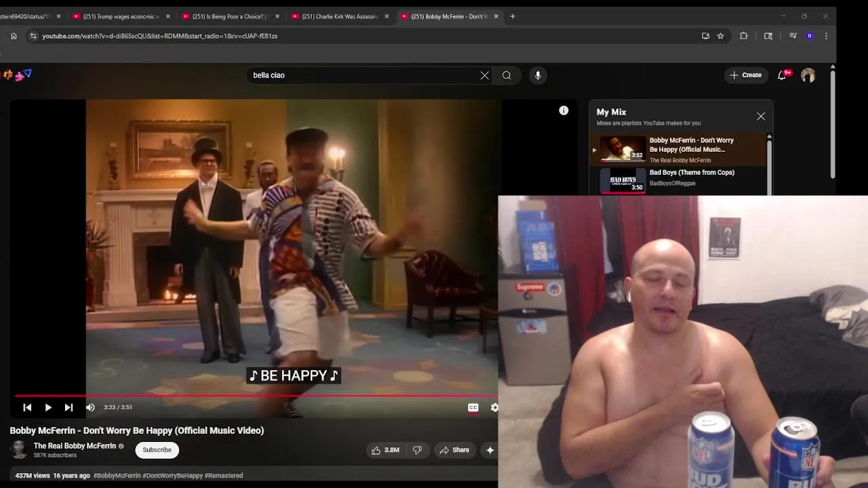This screenshot has height=488, width=868.
Task: Open a new browser tab
Action: (513, 16)
